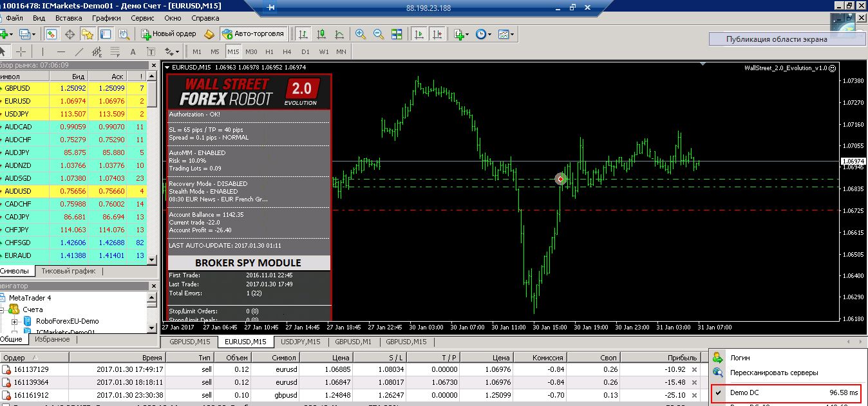Open the Сервис menu
The width and height of the screenshot is (868, 406).
143,18
